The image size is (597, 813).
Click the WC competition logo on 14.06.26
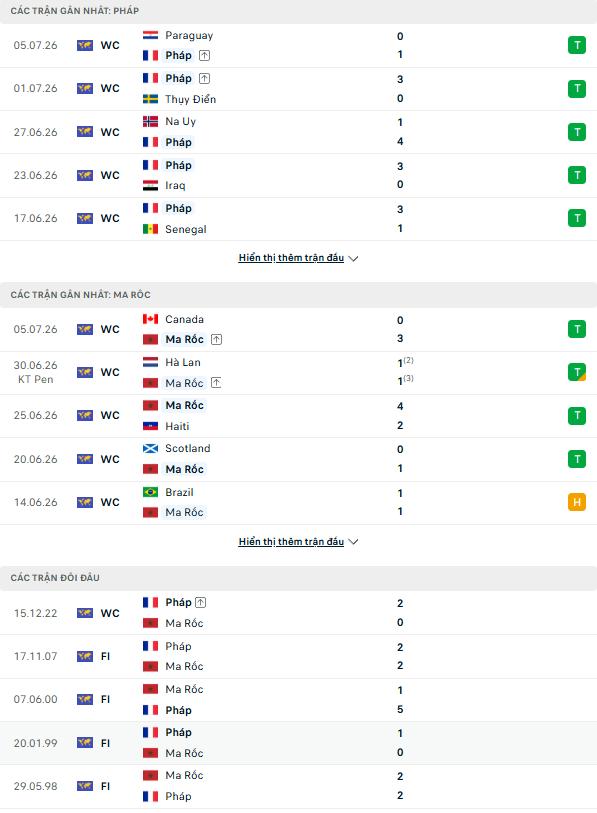point(85,502)
